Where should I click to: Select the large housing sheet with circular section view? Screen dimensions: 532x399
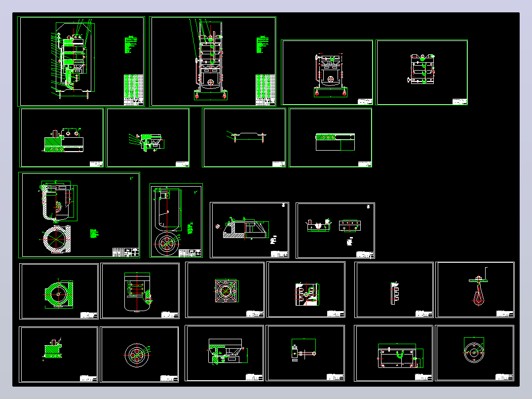point(79,215)
